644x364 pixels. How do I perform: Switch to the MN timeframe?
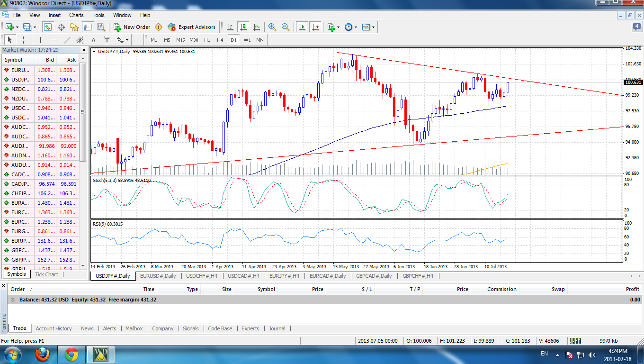pyautogui.click(x=260, y=40)
